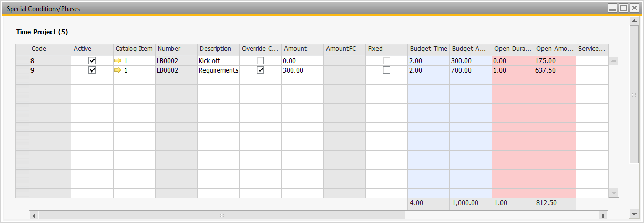Image resolution: width=644 pixels, height=223 pixels.
Task: Disable Override checkbox for Requirements row
Action: pos(260,70)
